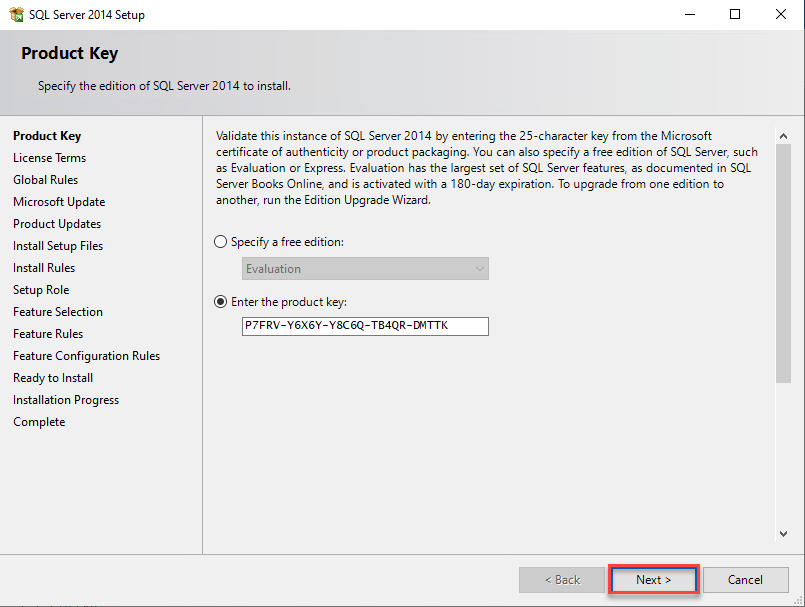805x607 pixels.
Task: Click the scroll up arrow in the content pane
Action: pyautogui.click(x=783, y=136)
